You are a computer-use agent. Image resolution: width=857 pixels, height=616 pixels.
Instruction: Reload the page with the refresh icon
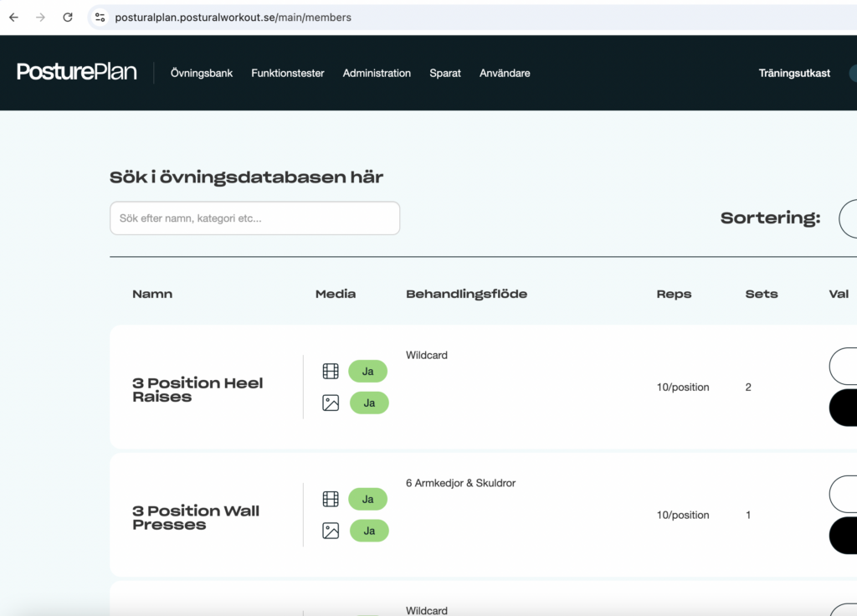(x=68, y=17)
